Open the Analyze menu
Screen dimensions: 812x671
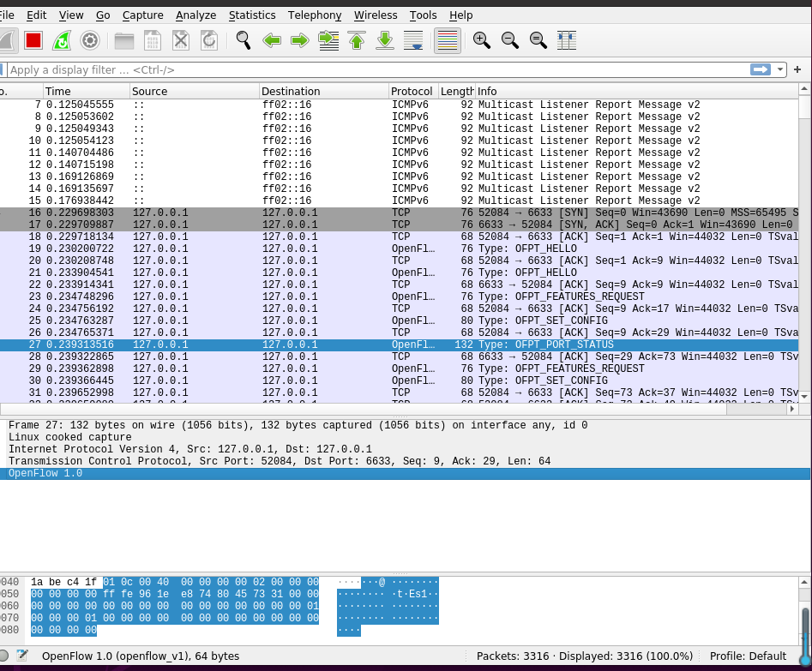[195, 15]
